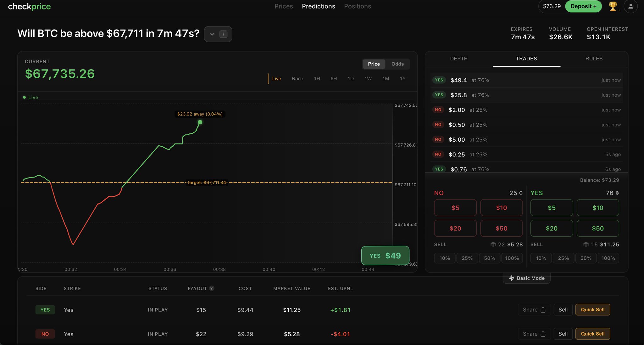Expand the market question dropdown chevron
644x345 pixels.
pyautogui.click(x=212, y=34)
